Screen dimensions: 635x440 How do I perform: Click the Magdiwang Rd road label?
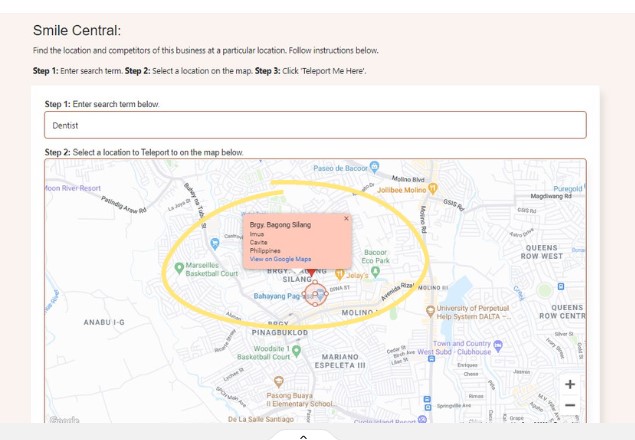point(551,196)
